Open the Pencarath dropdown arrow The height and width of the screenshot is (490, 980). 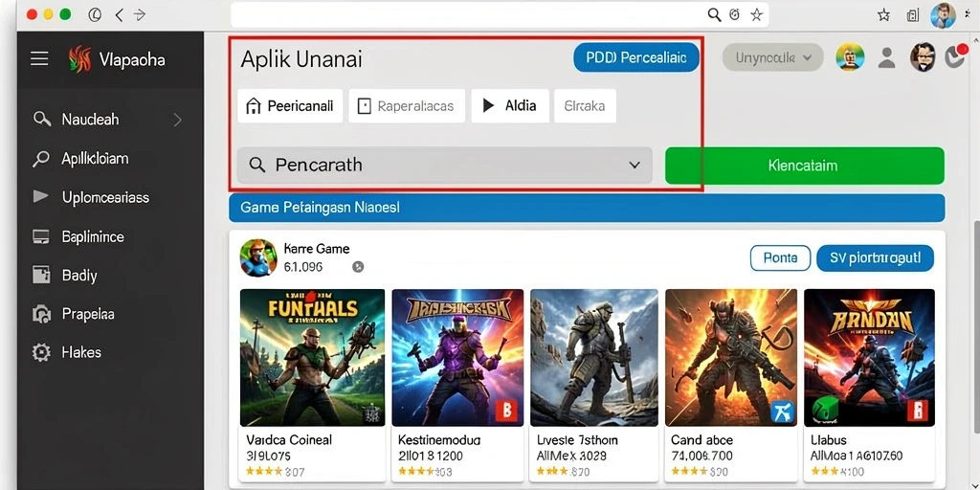(635, 165)
